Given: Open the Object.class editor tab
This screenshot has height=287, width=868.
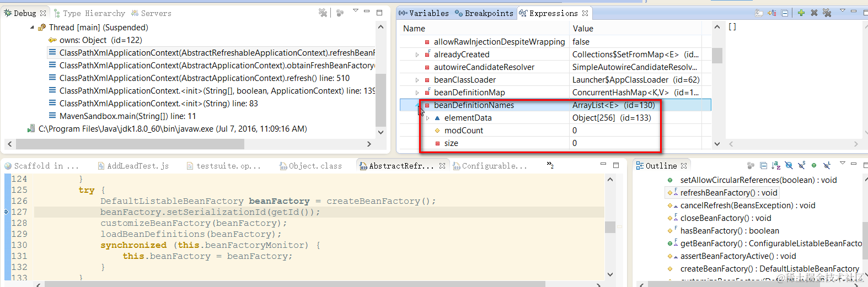Looking at the screenshot, I should click(310, 166).
